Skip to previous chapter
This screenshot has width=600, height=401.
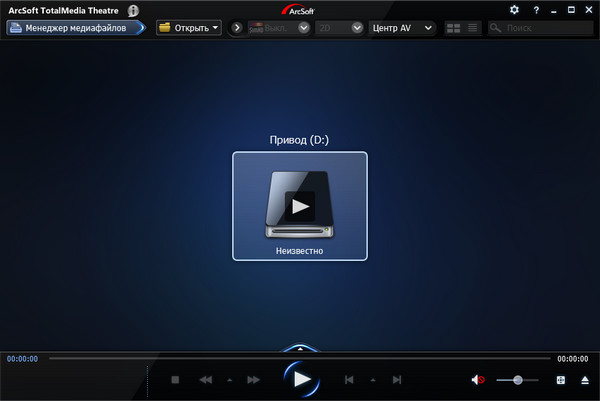tap(349, 380)
